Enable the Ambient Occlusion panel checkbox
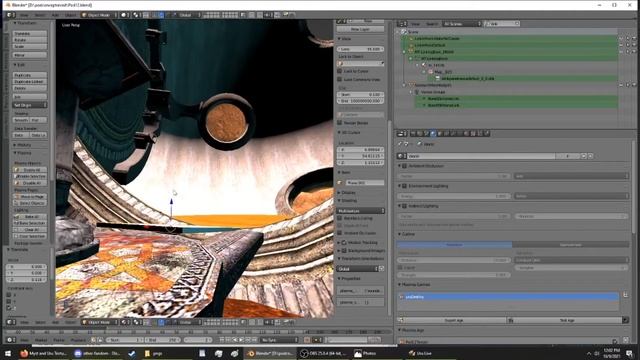Screen dimensions: 640x360 click(x=404, y=166)
